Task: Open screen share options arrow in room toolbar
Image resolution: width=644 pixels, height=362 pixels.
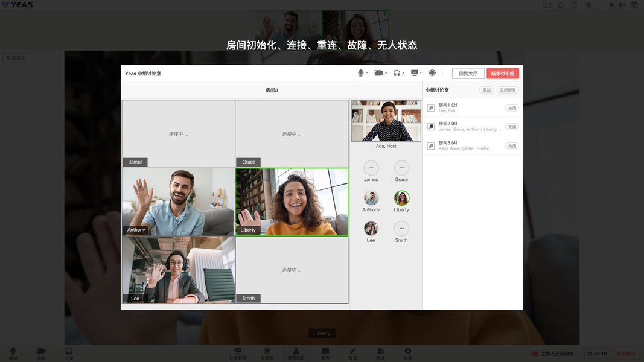Action: [x=421, y=73]
